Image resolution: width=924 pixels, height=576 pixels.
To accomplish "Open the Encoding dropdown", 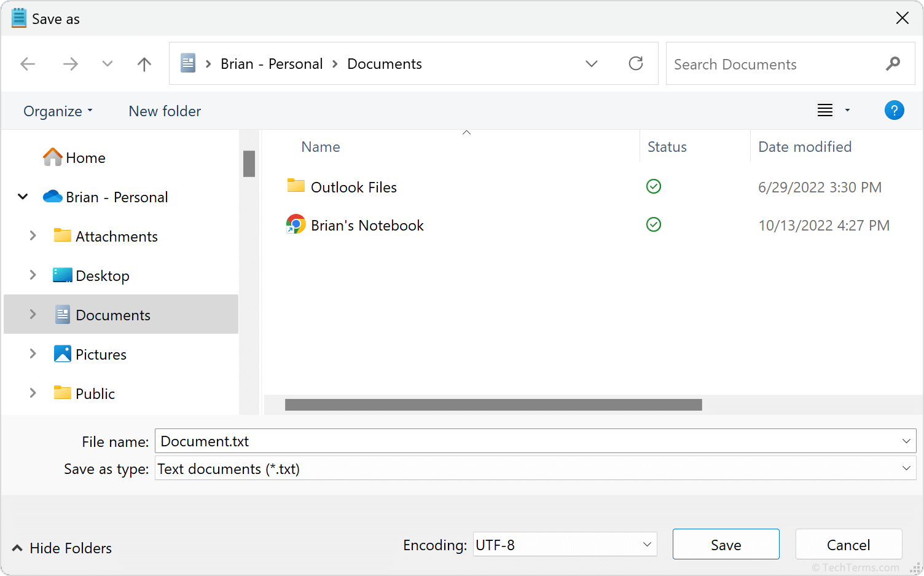I will click(646, 544).
